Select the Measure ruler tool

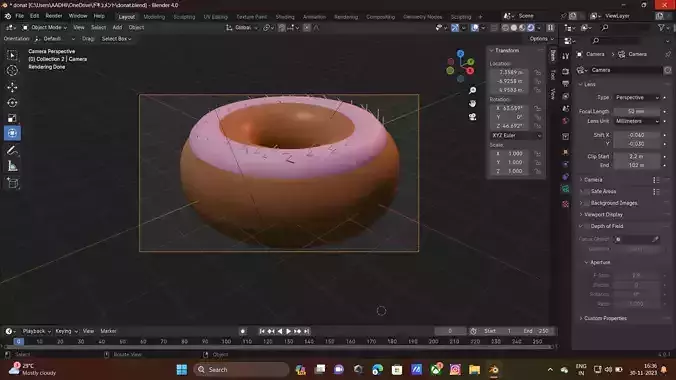pyautogui.click(x=12, y=166)
